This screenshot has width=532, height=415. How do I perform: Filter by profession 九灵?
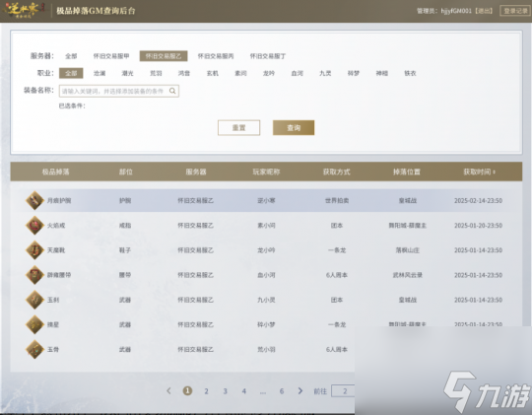click(325, 73)
